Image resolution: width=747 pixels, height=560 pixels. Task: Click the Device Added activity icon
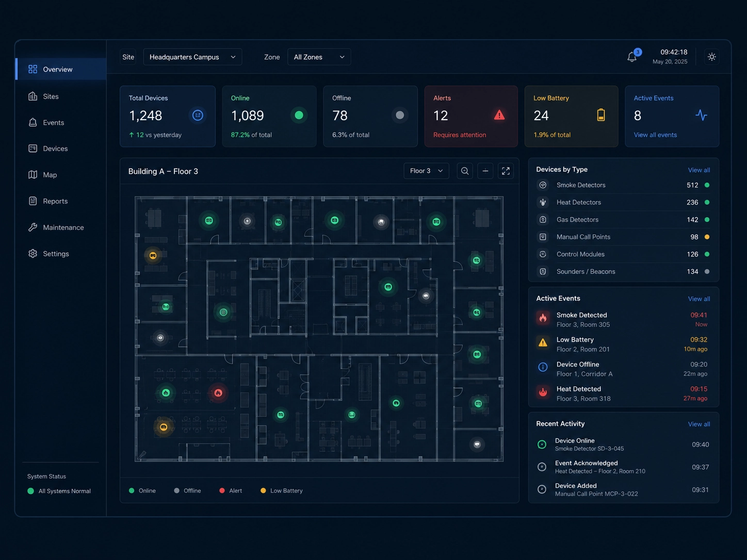click(542, 489)
